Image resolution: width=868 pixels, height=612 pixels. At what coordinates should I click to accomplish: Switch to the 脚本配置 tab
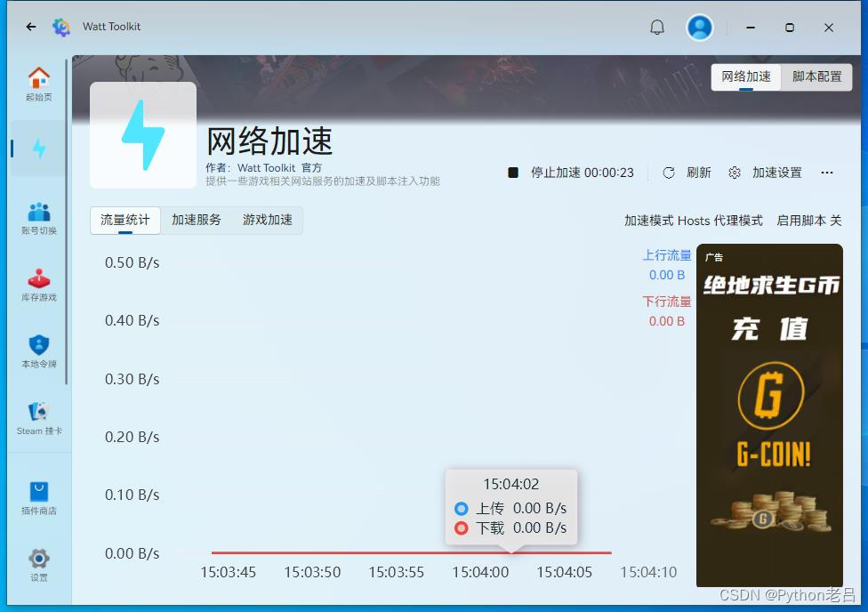click(816, 76)
